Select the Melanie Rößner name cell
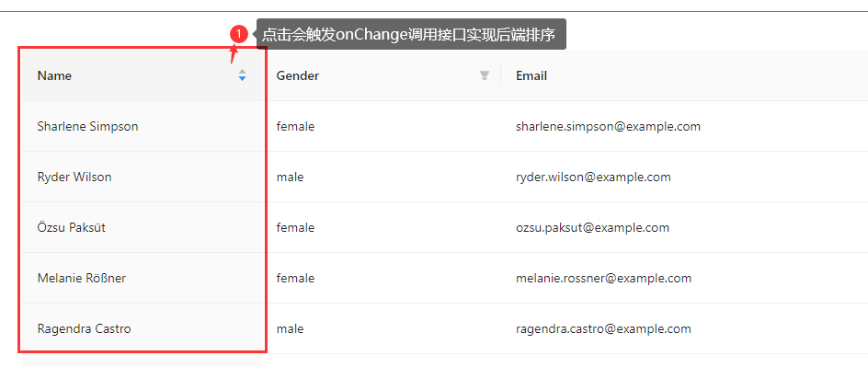Viewport: 868px width, 367px height. (143, 278)
